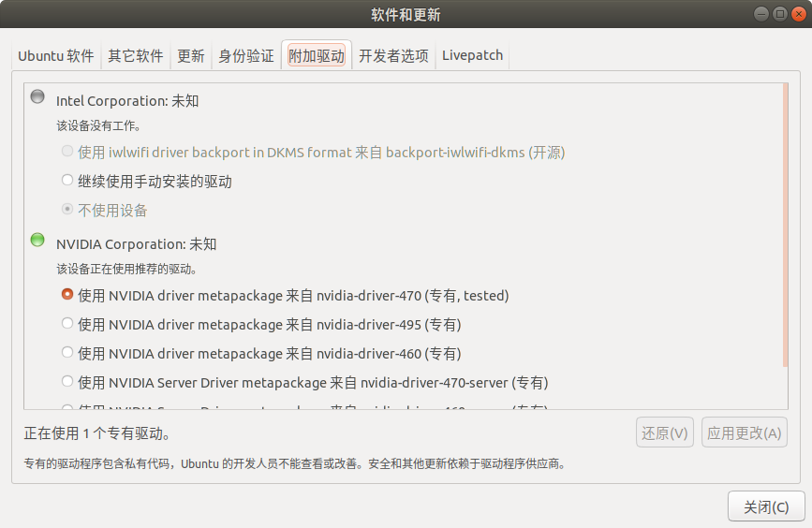Select the 不使用设备 radio option
812x528 pixels.
[x=104, y=210]
